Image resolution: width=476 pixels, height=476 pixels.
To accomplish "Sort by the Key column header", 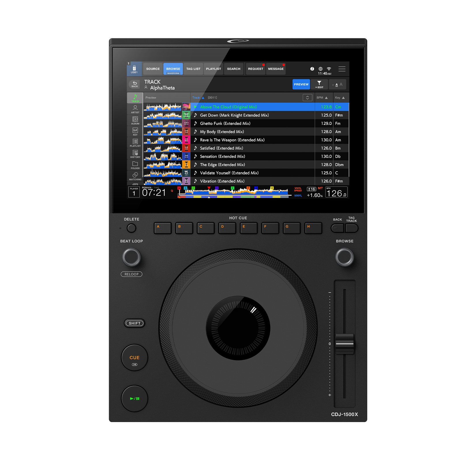I will 340,98.
